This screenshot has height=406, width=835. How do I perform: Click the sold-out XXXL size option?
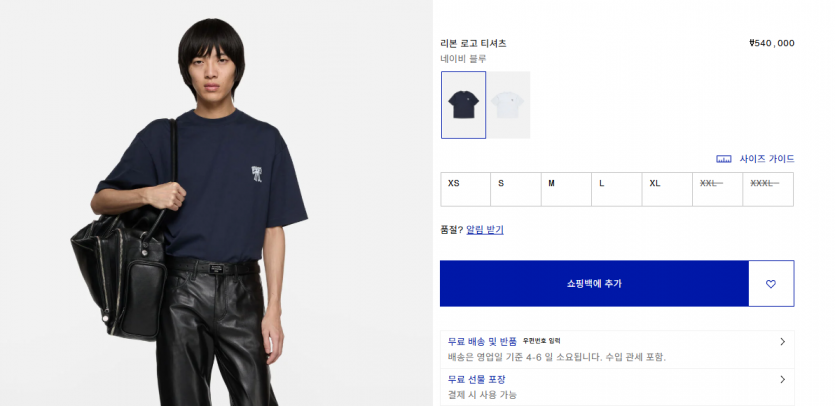coord(768,189)
